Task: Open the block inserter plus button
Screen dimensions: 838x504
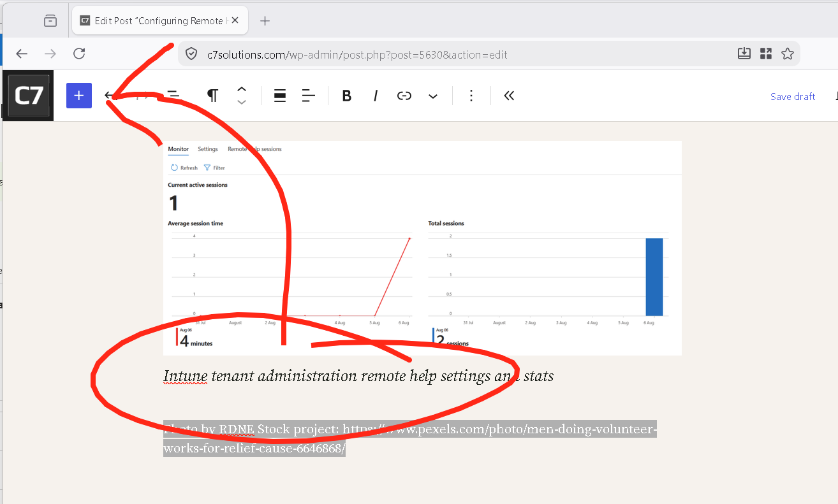Action: 79,96
